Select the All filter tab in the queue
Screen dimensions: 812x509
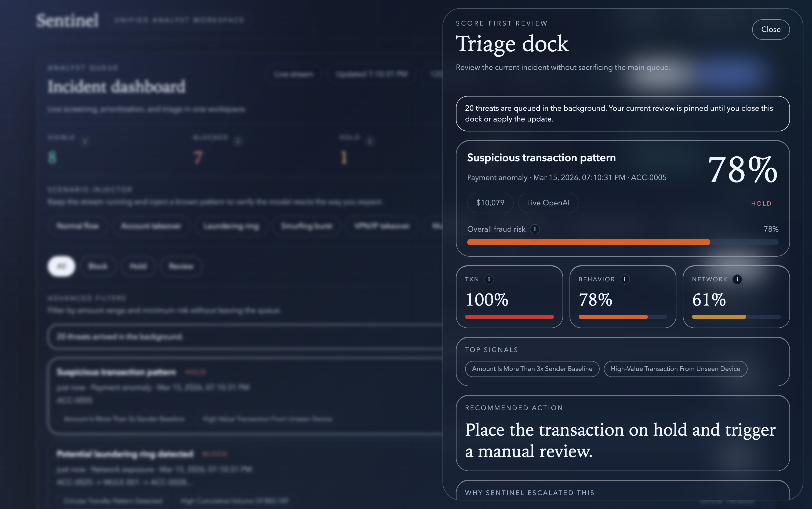61,266
